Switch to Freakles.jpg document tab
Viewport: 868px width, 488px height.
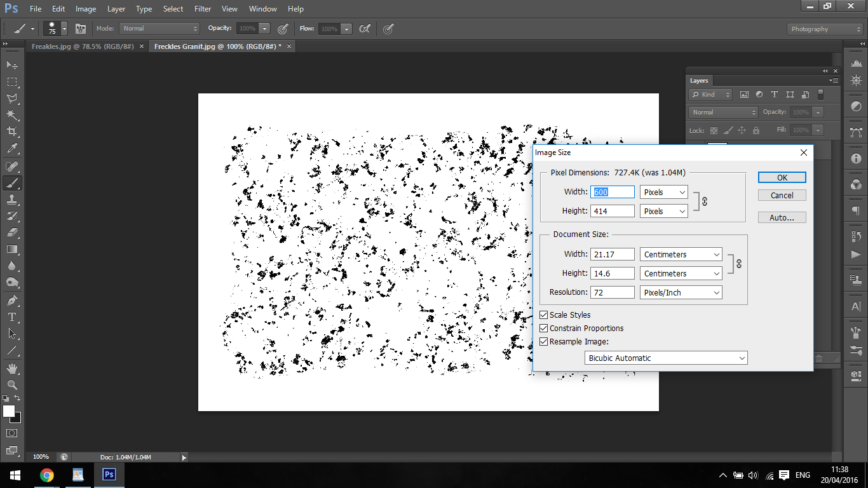[87, 46]
